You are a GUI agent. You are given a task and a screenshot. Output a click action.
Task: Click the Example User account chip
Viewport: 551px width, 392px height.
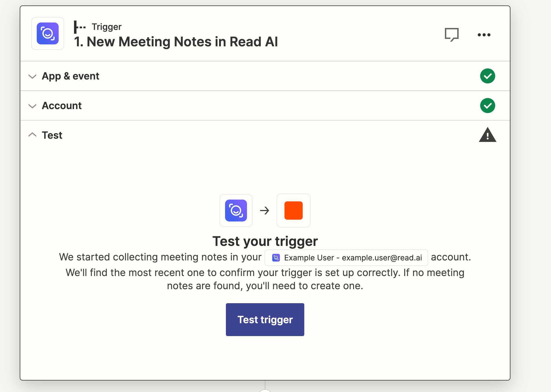pyautogui.click(x=346, y=258)
